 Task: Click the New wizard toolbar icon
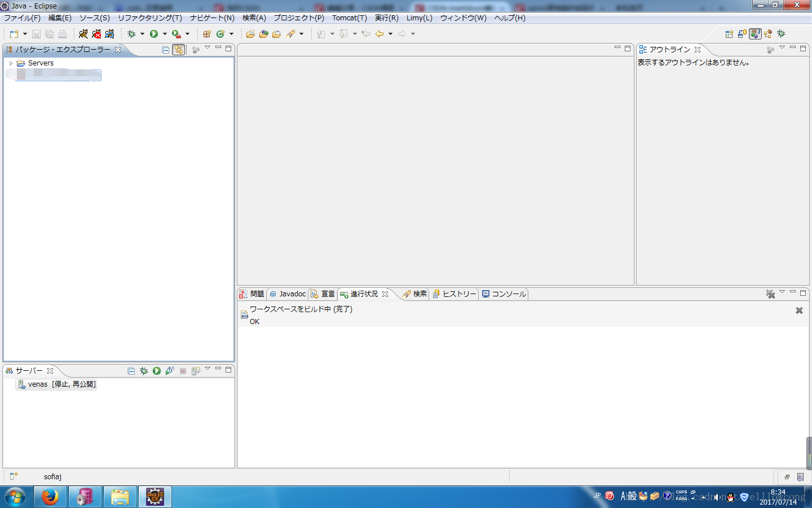click(x=14, y=34)
